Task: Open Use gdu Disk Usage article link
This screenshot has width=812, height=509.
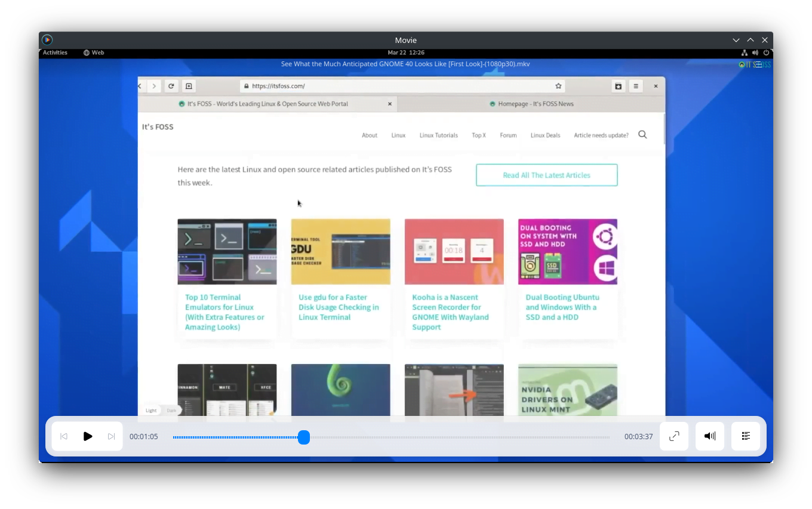Action: pos(339,307)
